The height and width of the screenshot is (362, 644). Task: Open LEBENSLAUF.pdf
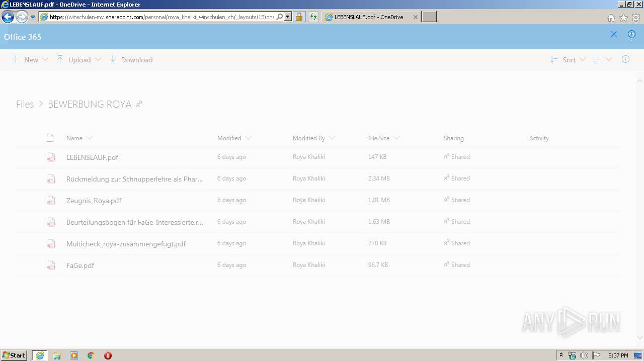pos(92,157)
